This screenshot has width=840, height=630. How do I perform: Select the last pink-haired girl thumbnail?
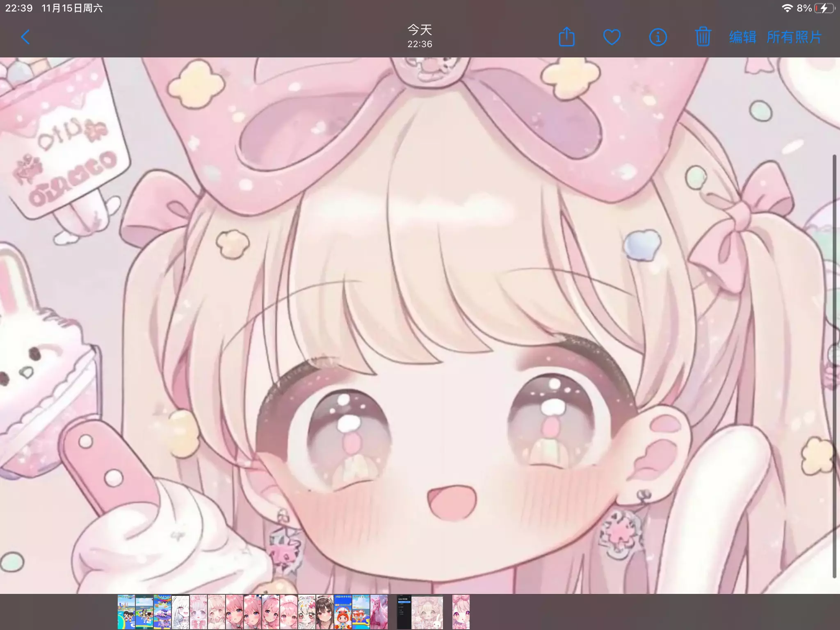pyautogui.click(x=461, y=612)
